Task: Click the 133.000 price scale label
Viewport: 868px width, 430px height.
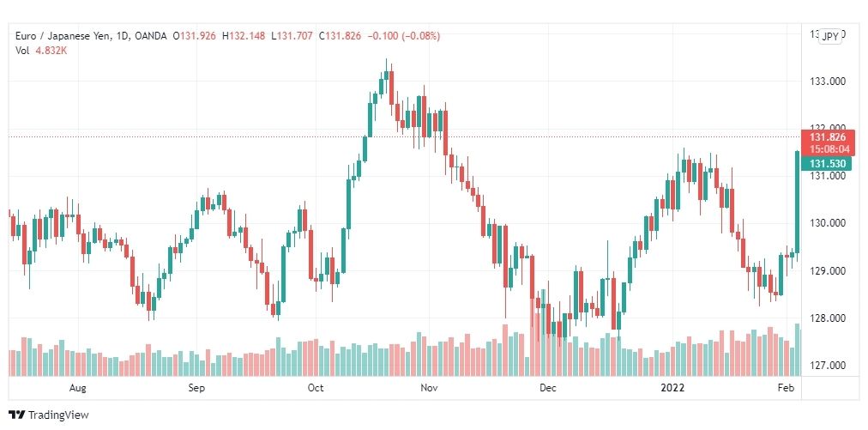Action: pyautogui.click(x=827, y=82)
